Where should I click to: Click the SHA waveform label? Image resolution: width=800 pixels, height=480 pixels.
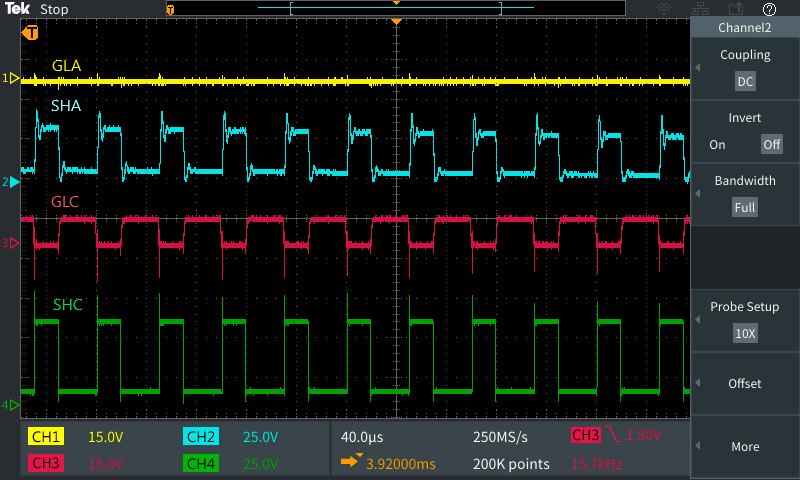tap(66, 106)
